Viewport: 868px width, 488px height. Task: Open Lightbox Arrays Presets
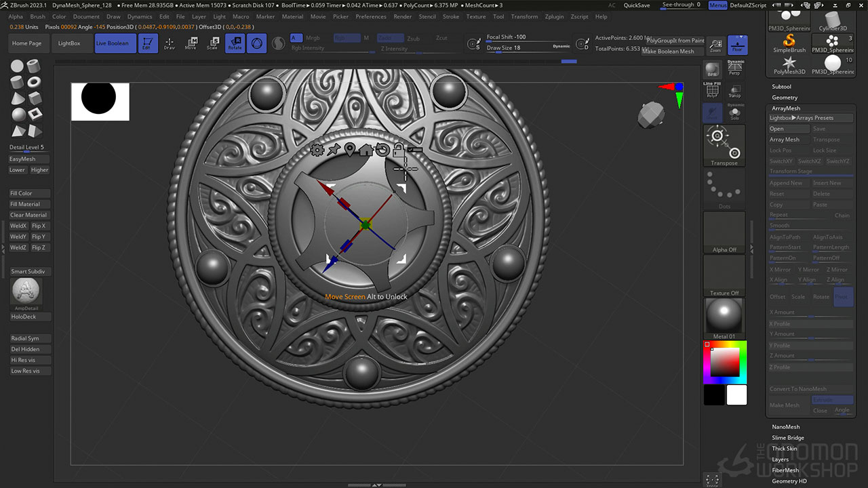810,117
